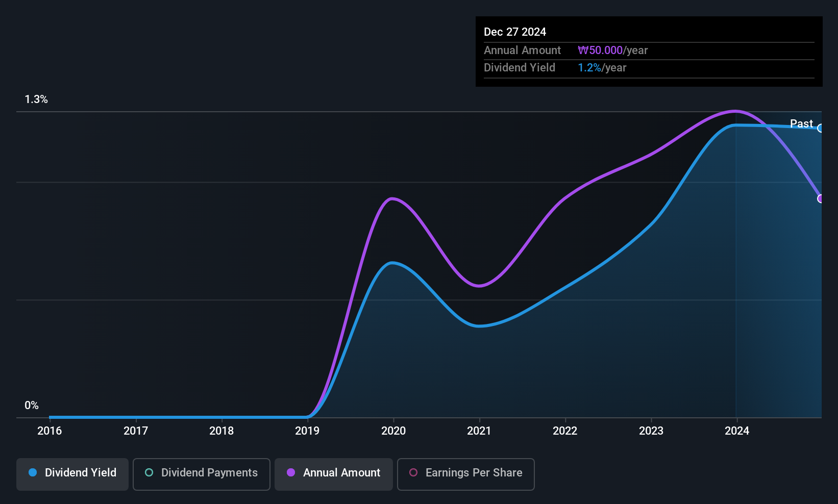This screenshot has height=504, width=838.
Task: Toggle the Annual Amount series
Action: [x=334, y=474]
